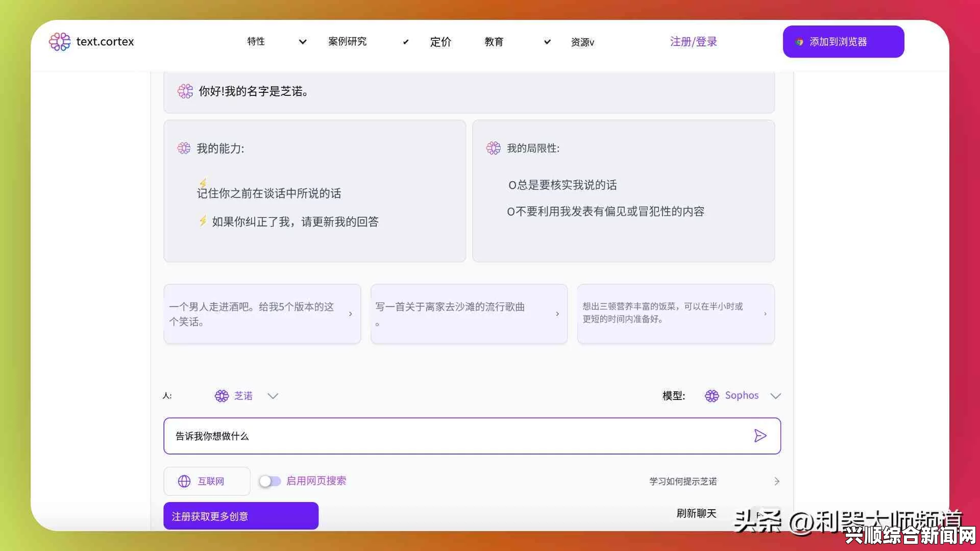Screen dimensions: 980x551
Task: Click the 添加到浏览器 button
Action: pos(844,42)
